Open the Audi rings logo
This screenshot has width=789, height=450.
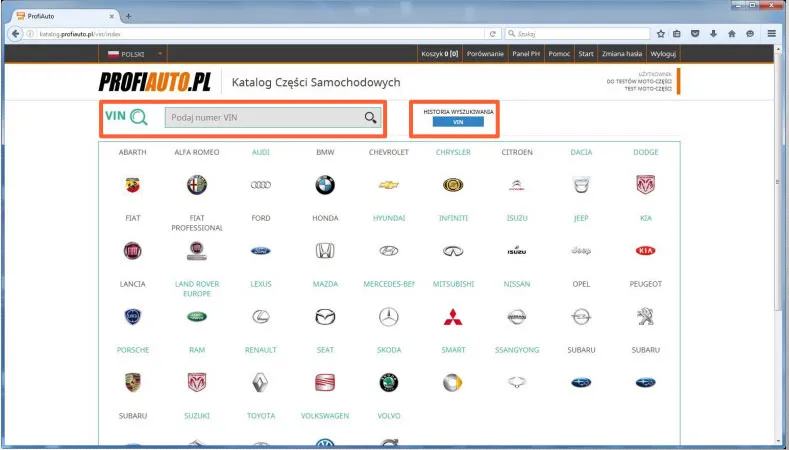point(261,185)
